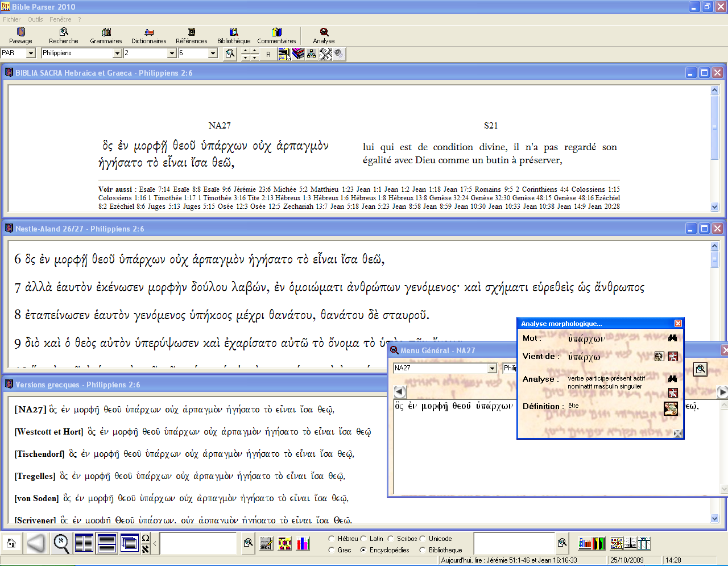The width and height of the screenshot is (728, 566).
Task: Click the S21 column heading
Action: [x=491, y=126]
